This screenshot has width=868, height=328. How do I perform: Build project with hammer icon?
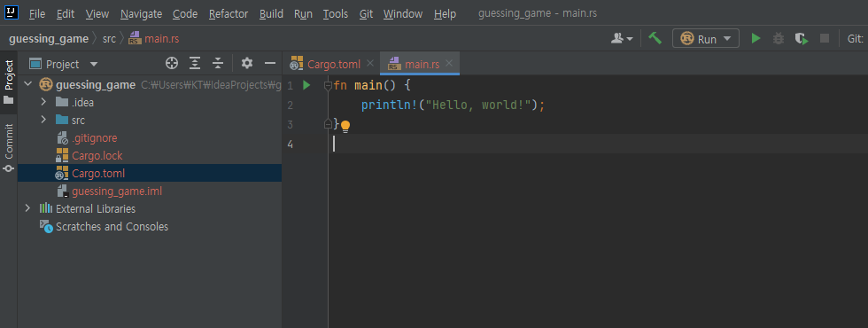(655, 38)
